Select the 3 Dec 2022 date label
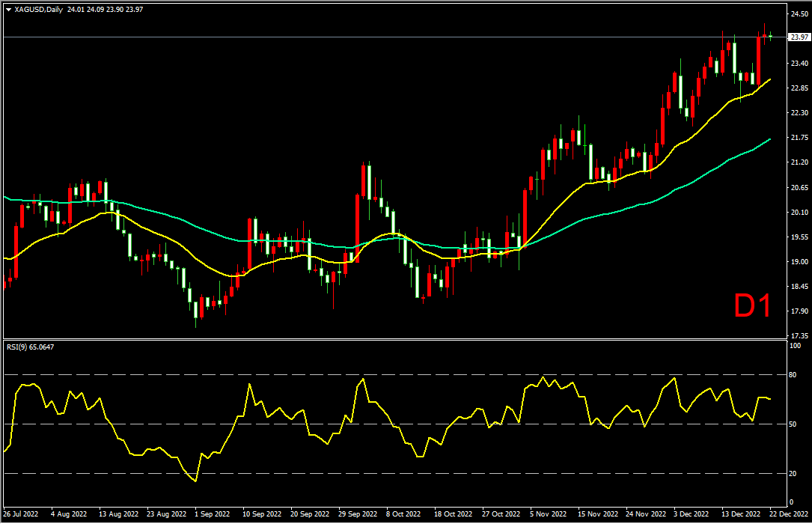This screenshot has width=812, height=524. point(692,514)
